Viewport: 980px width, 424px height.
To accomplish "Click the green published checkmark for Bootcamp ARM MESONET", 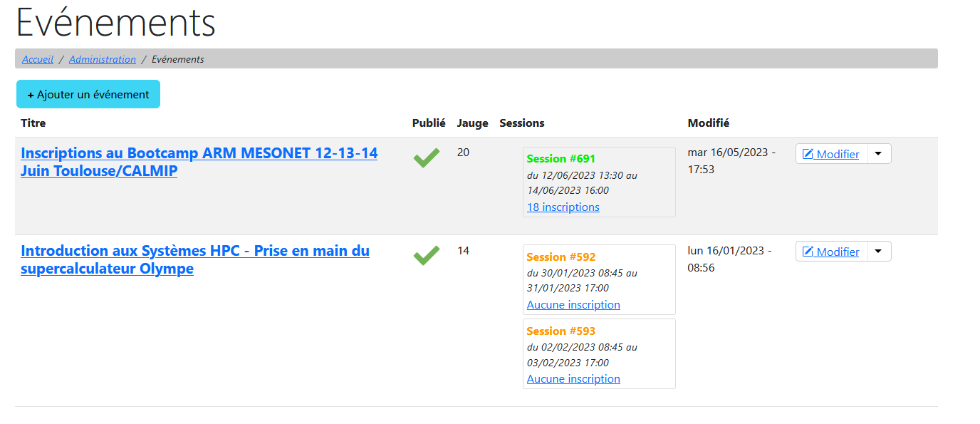I will point(427,157).
